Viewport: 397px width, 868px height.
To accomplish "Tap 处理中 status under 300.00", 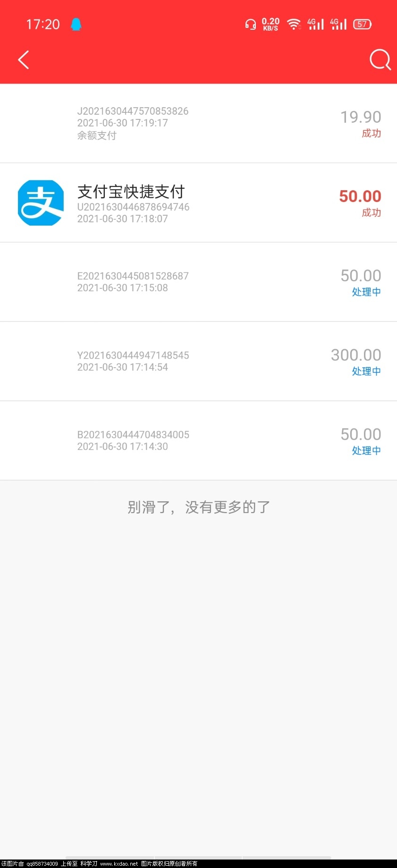I will pyautogui.click(x=366, y=371).
